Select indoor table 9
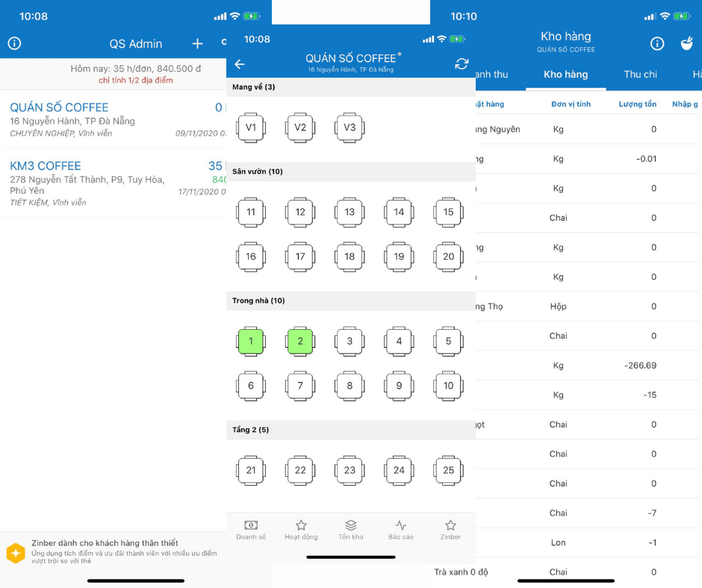 [399, 386]
